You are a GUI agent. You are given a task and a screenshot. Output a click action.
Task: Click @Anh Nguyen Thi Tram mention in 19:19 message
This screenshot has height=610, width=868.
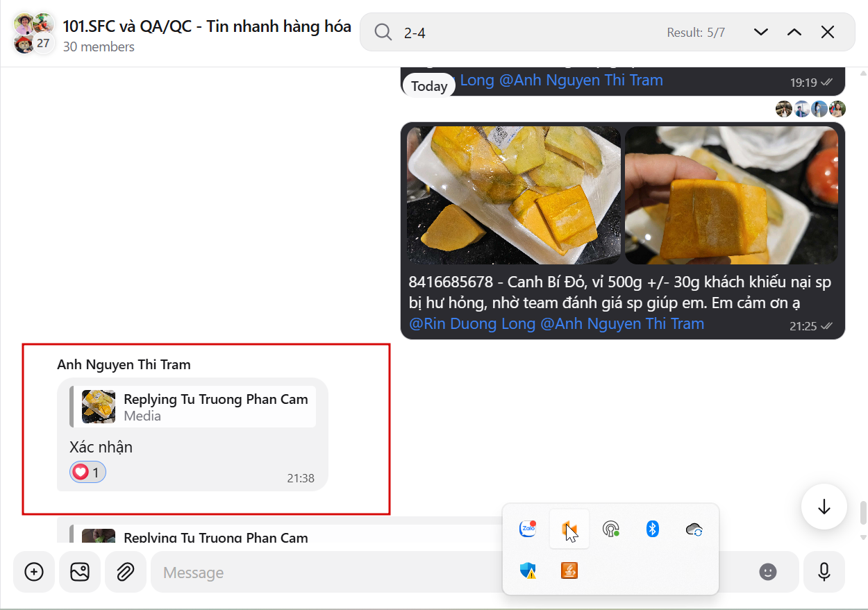pyautogui.click(x=581, y=80)
